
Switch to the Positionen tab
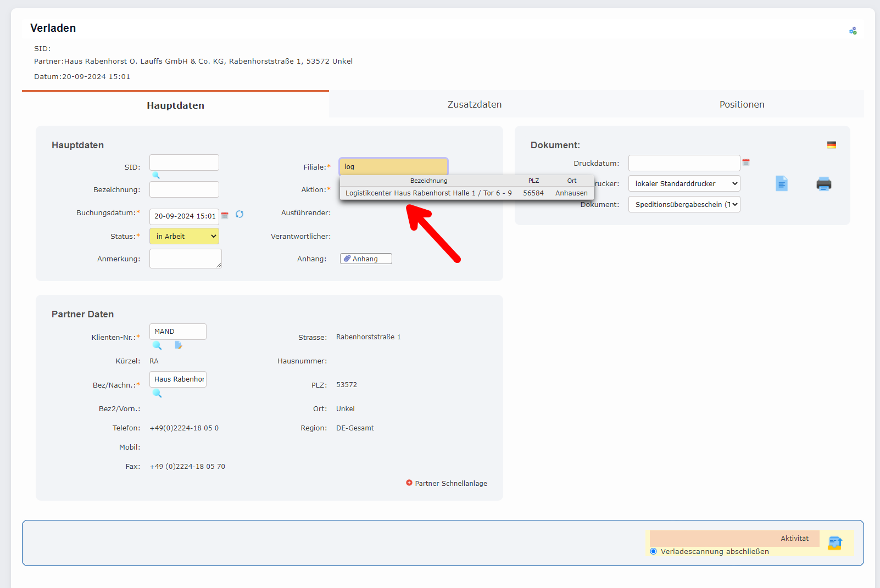742,104
